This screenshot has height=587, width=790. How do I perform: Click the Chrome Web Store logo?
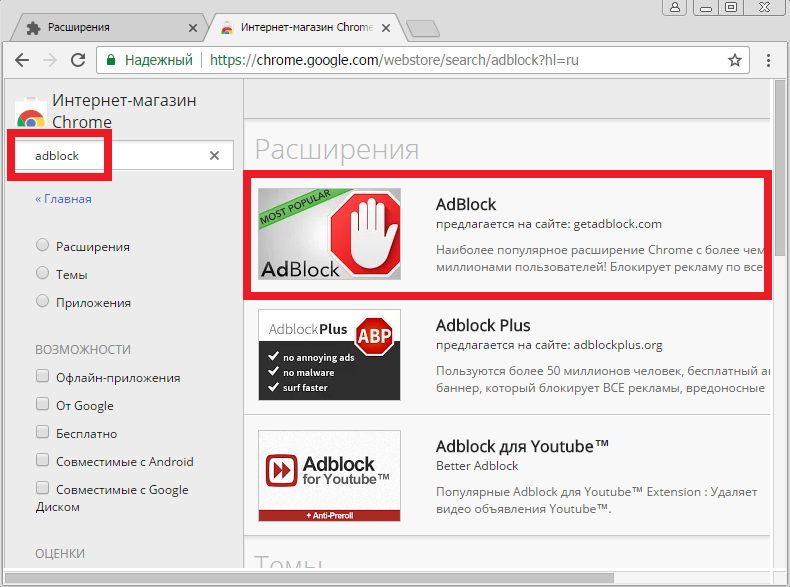click(x=31, y=112)
